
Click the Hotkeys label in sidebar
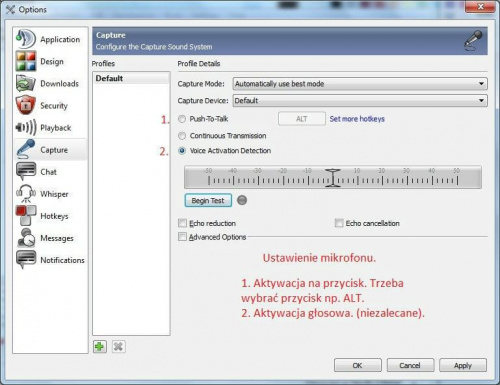click(x=54, y=216)
